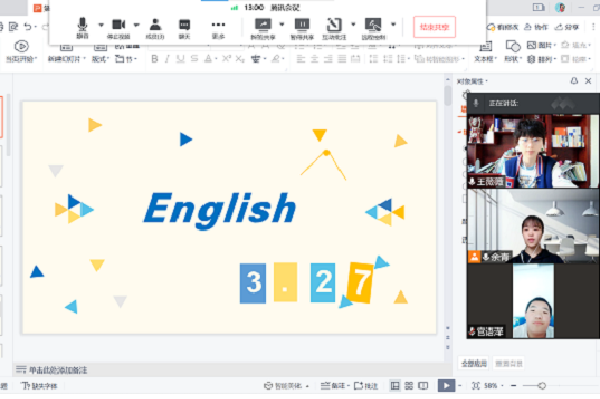Insert a Picture from ribbon
Image resolution: width=600 pixels, height=399 pixels.
(x=540, y=45)
